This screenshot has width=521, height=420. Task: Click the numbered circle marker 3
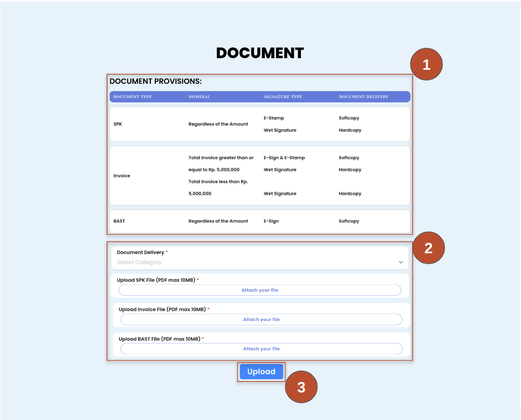(x=301, y=387)
